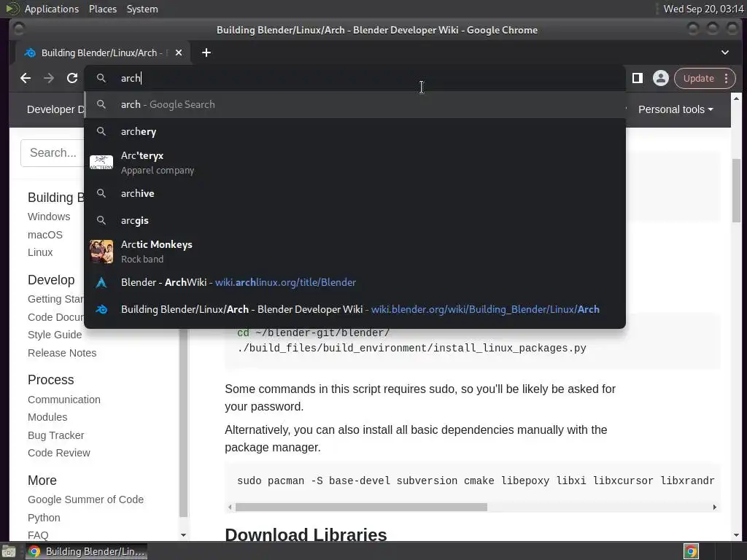Click magnifier icon beside 'arcgis'
The width and height of the screenshot is (747, 560).
[x=101, y=220]
